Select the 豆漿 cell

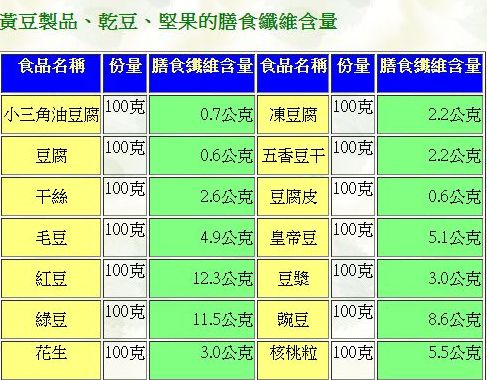click(293, 279)
